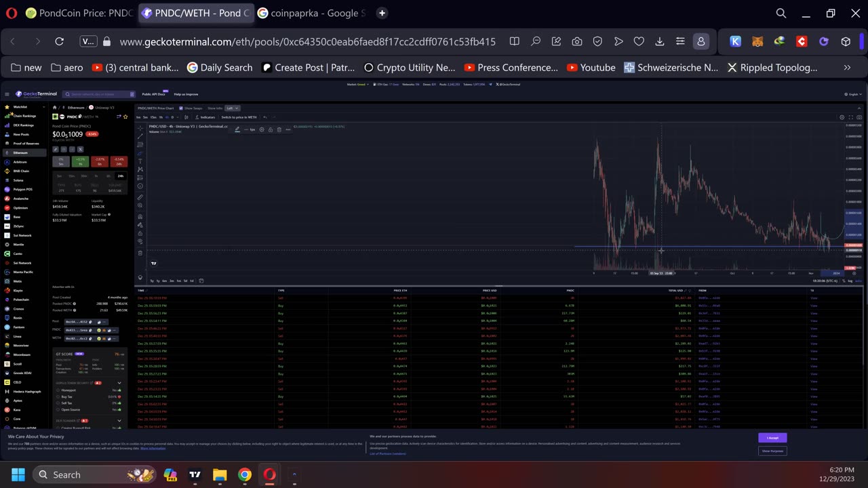Toggle percent scale on the chart

(x=844, y=281)
